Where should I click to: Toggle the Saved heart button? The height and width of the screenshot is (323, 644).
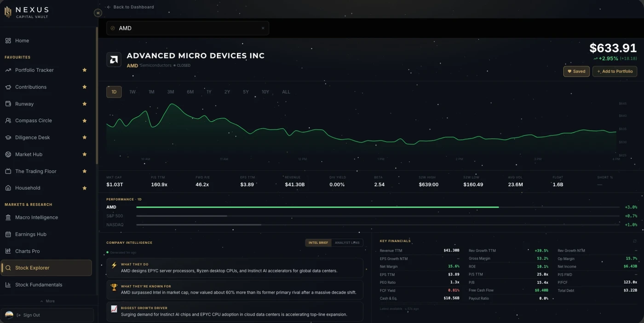576,71
